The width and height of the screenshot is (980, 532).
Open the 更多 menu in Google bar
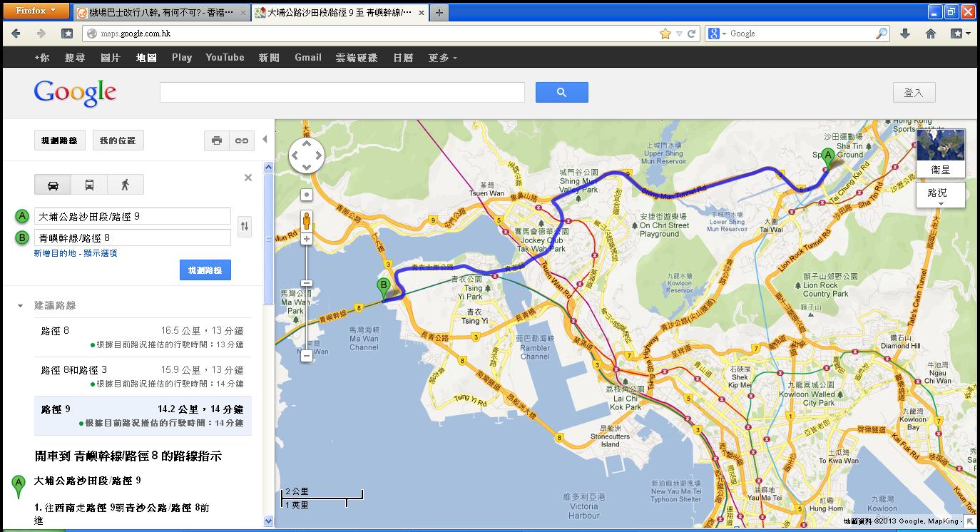tap(442, 58)
